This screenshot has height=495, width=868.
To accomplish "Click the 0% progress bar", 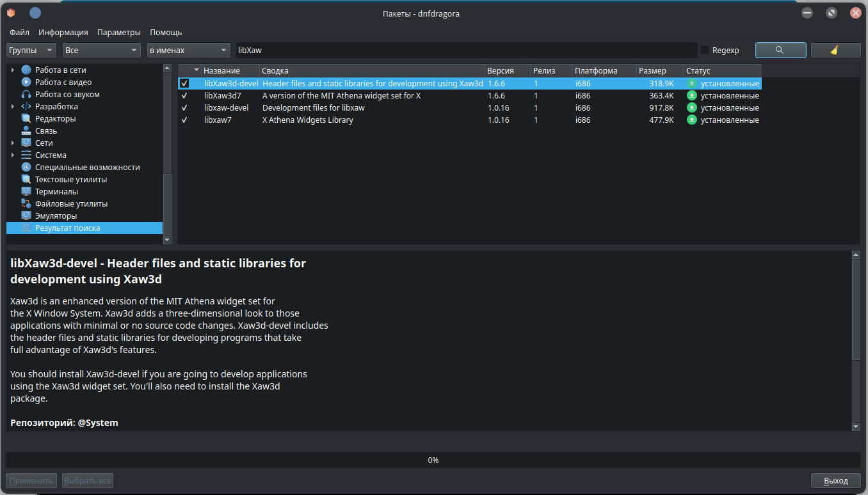I will pyautogui.click(x=433, y=460).
